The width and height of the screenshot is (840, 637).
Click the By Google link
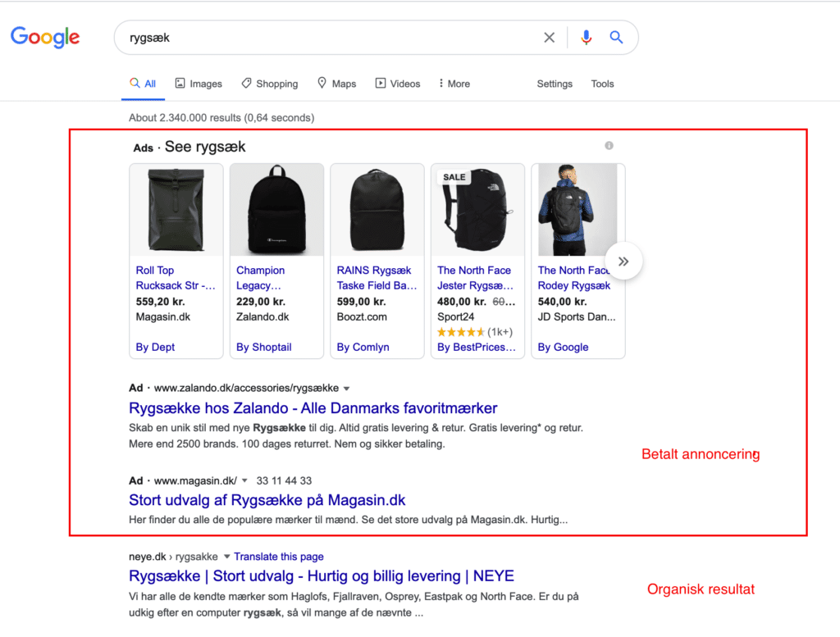click(563, 347)
